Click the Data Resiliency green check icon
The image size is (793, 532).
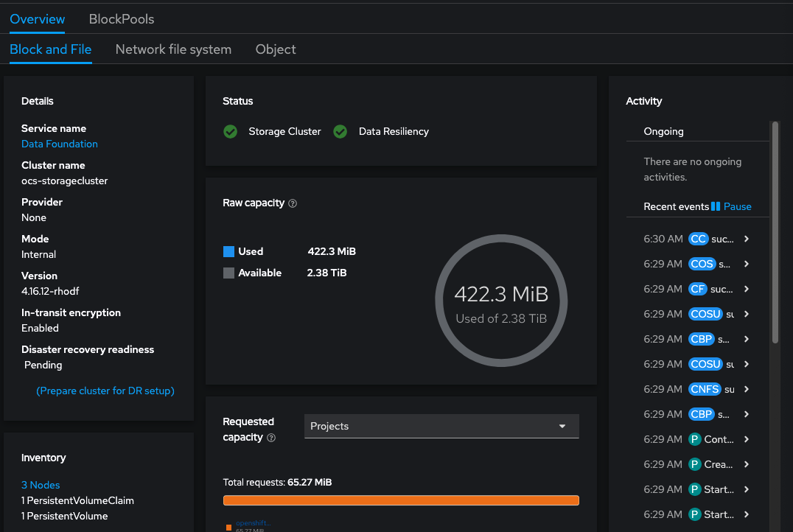(x=340, y=131)
